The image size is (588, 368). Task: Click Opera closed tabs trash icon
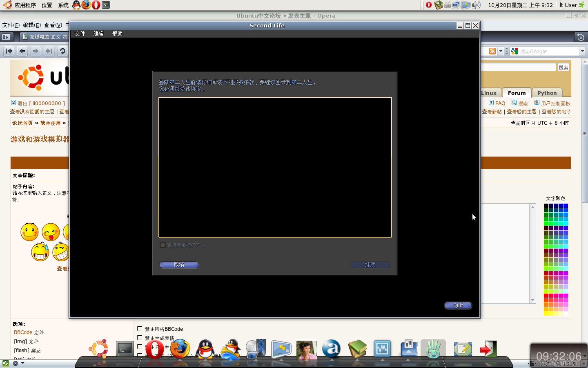(x=580, y=37)
